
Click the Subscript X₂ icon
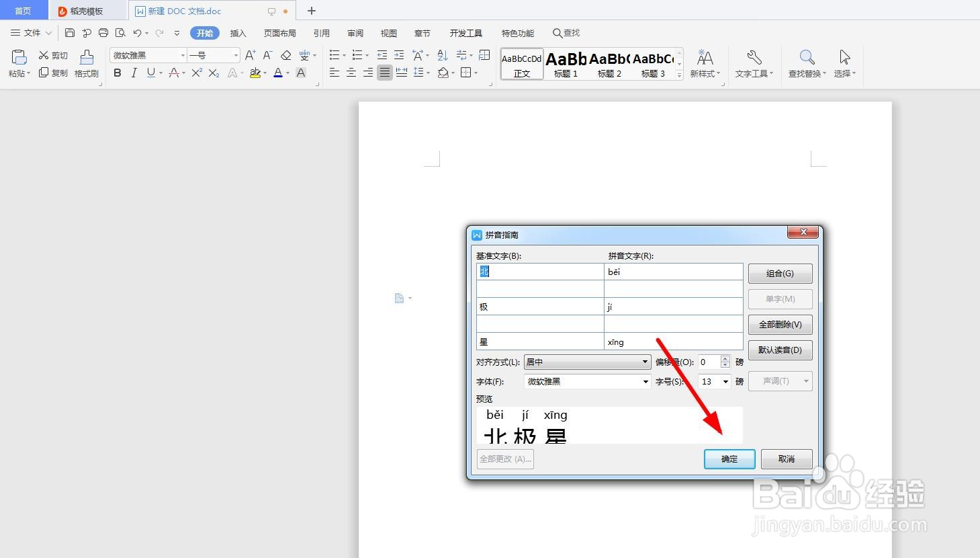click(x=214, y=73)
